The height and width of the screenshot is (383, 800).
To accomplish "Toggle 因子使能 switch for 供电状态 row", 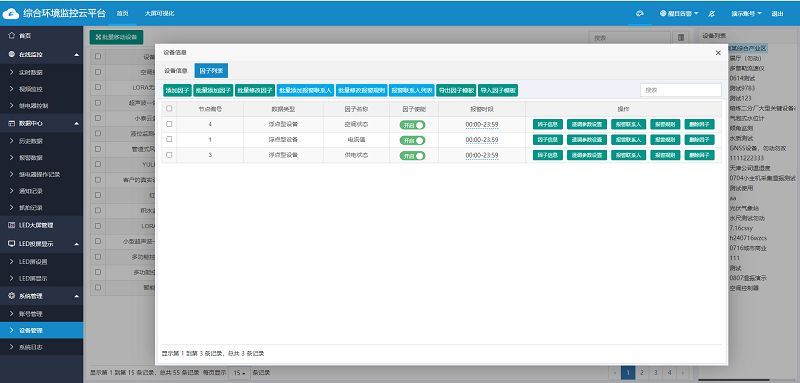I will click(x=412, y=155).
